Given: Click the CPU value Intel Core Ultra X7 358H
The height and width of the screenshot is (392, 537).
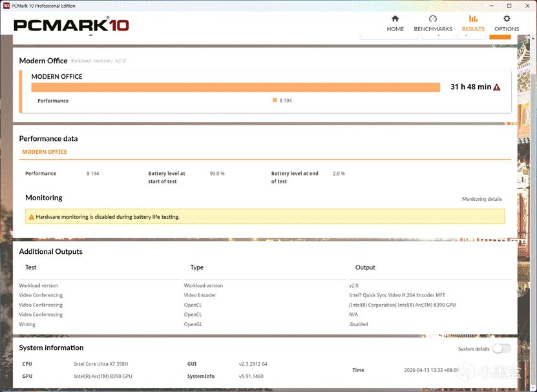Looking at the screenshot, I should click(101, 364).
